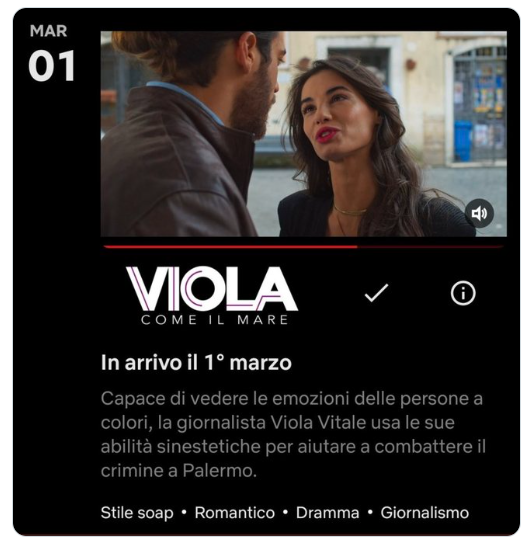Open the info circle icon
The height and width of the screenshot is (542, 532).
463,293
